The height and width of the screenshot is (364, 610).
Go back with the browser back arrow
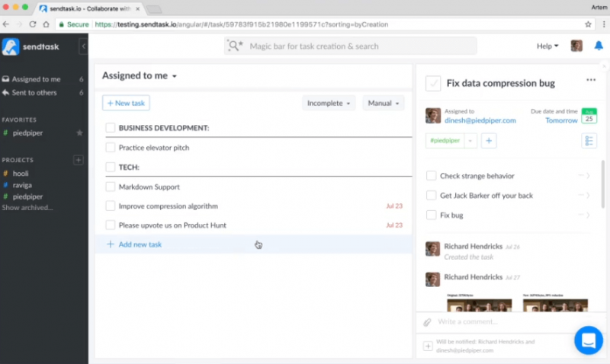point(6,24)
